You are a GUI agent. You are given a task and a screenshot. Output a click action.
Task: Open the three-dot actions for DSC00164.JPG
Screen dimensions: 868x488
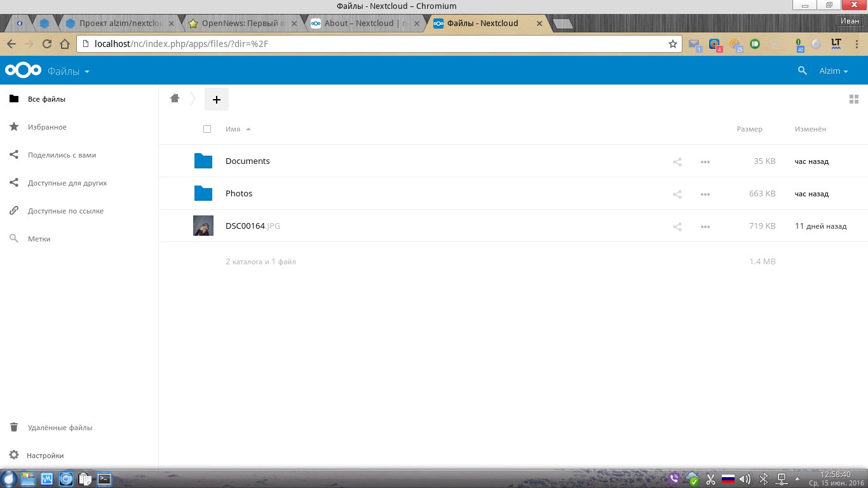(705, 226)
